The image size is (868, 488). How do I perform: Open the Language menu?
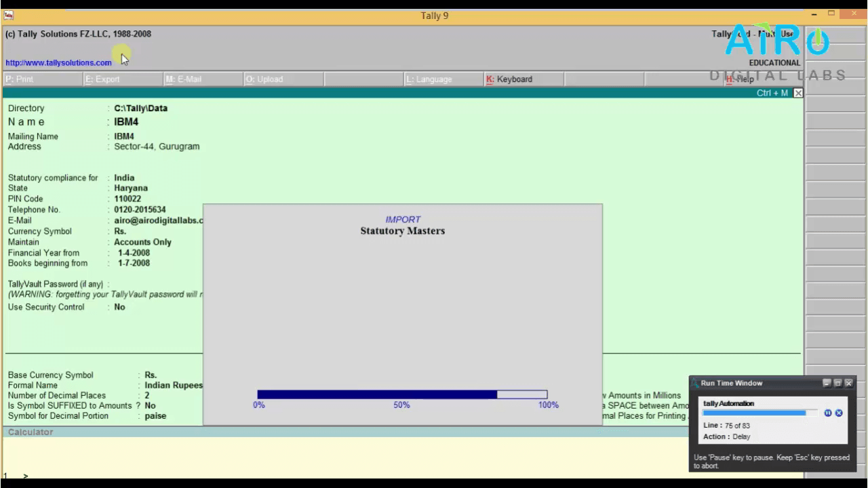pyautogui.click(x=429, y=79)
